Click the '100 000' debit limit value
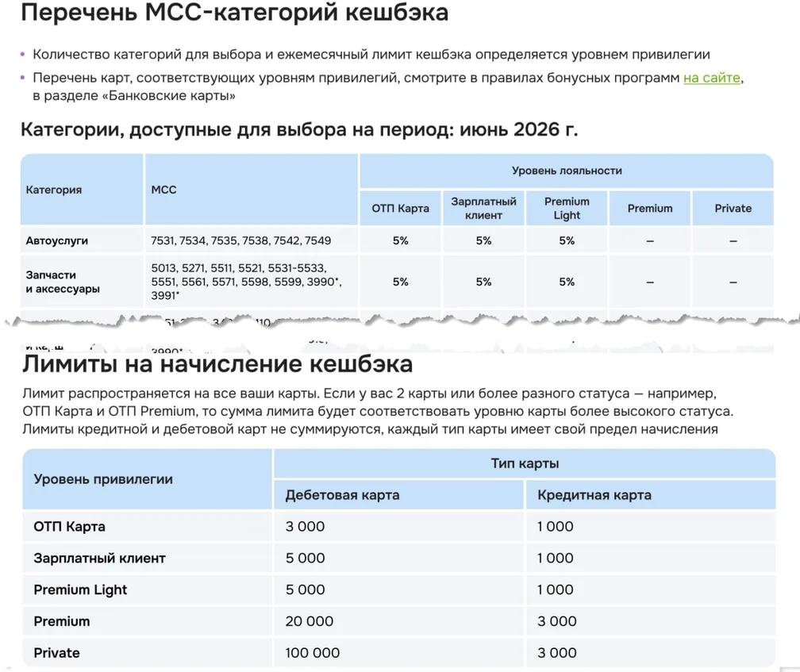 [312, 653]
